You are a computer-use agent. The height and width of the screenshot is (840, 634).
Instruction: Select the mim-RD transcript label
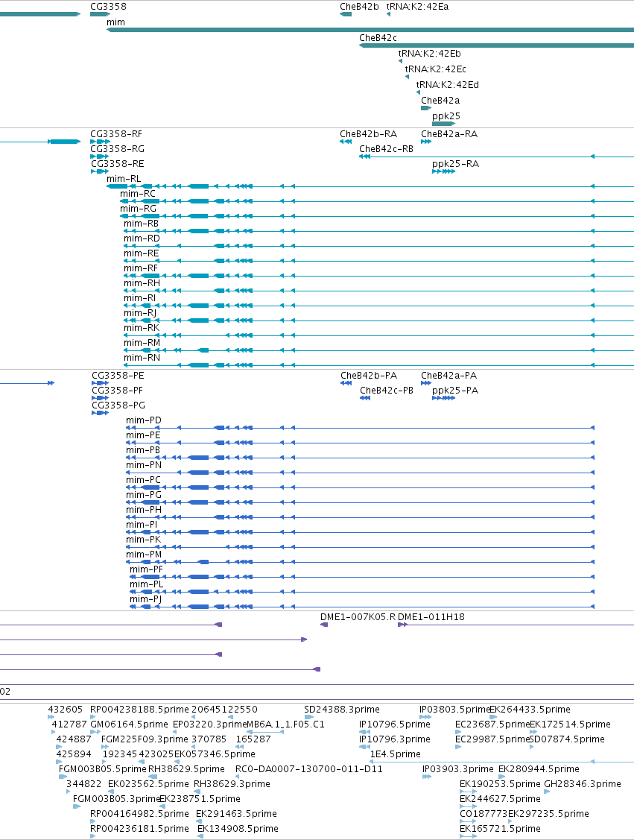click(x=142, y=239)
